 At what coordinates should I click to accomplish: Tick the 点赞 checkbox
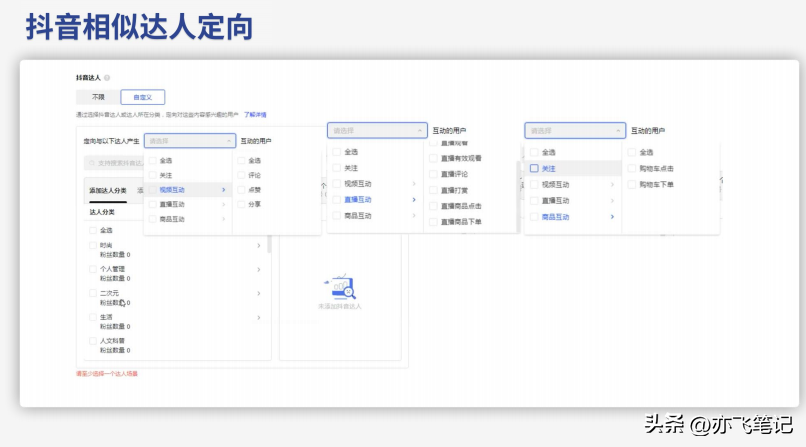241,190
